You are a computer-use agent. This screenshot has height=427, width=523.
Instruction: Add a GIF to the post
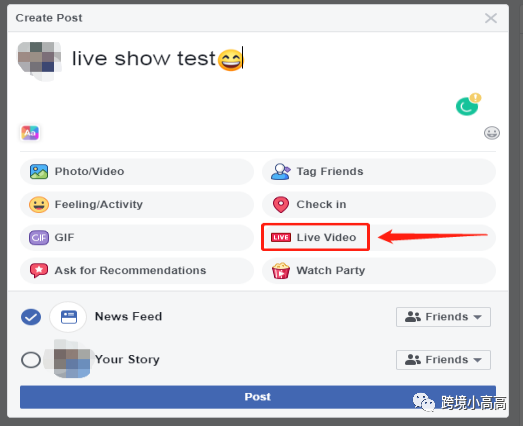coord(137,238)
